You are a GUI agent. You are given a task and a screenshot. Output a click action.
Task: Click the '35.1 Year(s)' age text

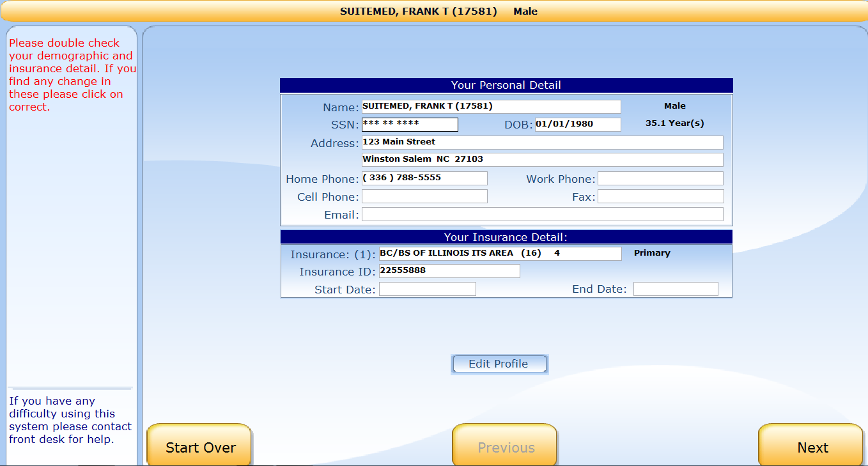click(x=674, y=123)
